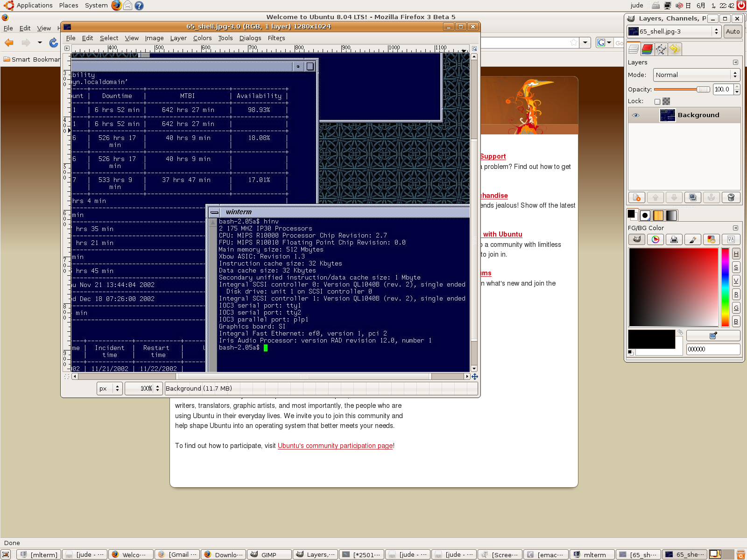Open the GIMP Select menu
The image size is (747, 560).
pos(109,38)
